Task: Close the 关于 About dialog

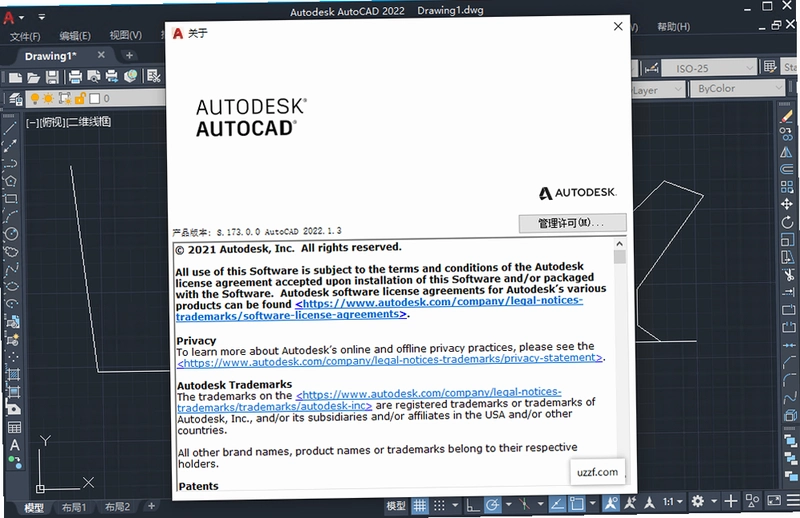Action: click(618, 26)
